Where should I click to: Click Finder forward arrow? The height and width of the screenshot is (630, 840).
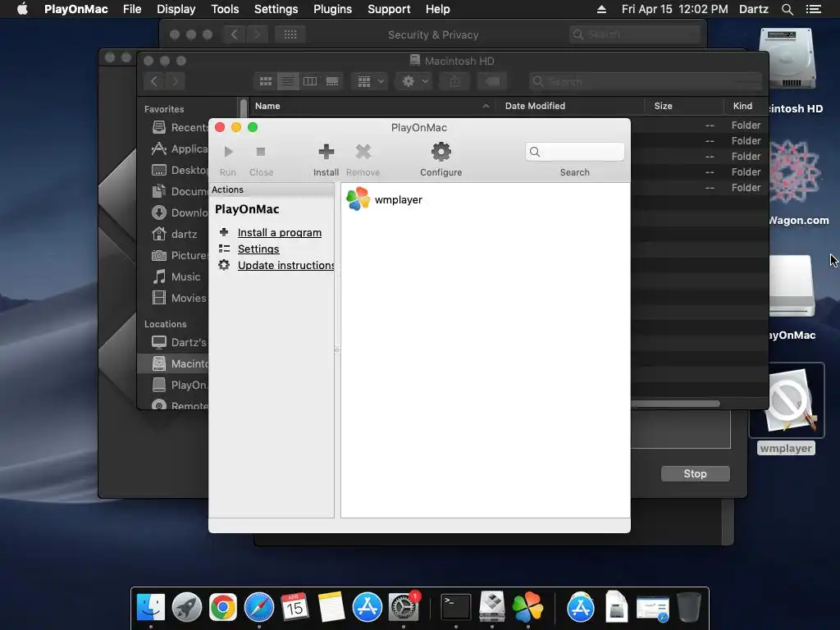pyautogui.click(x=175, y=81)
